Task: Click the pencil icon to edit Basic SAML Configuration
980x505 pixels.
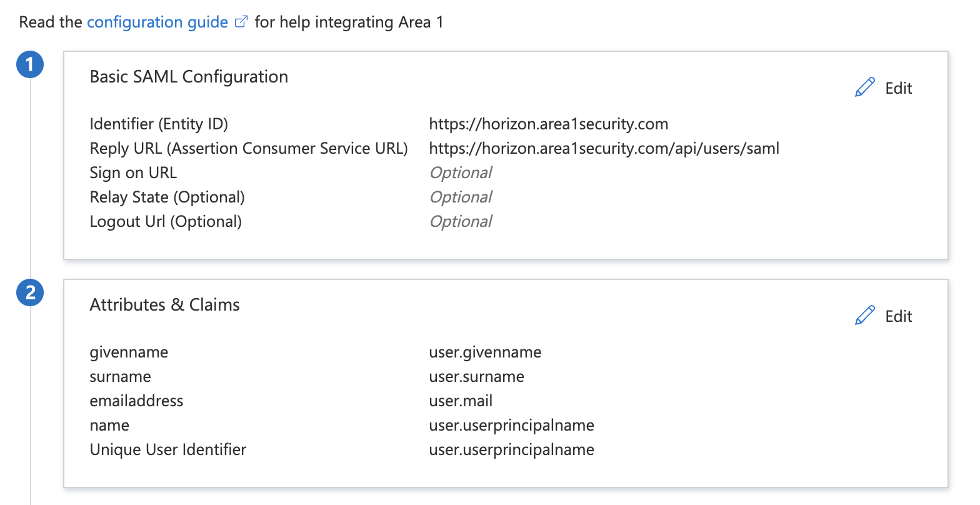Action: click(x=864, y=87)
